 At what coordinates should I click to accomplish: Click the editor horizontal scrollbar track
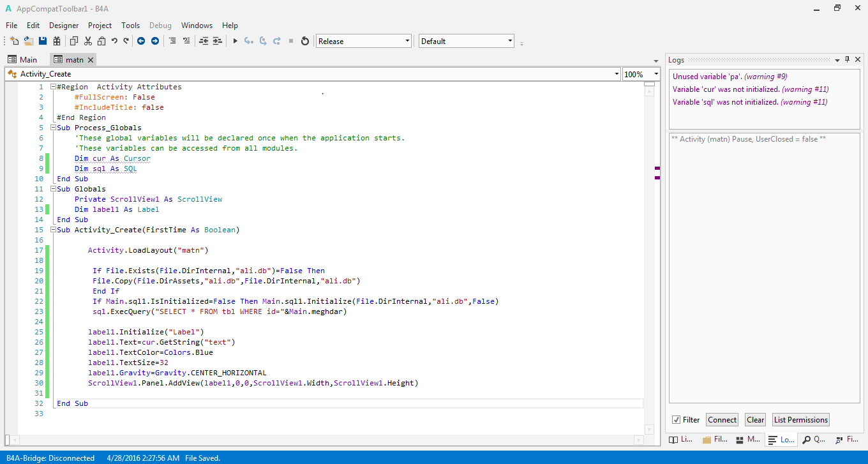click(x=319, y=440)
